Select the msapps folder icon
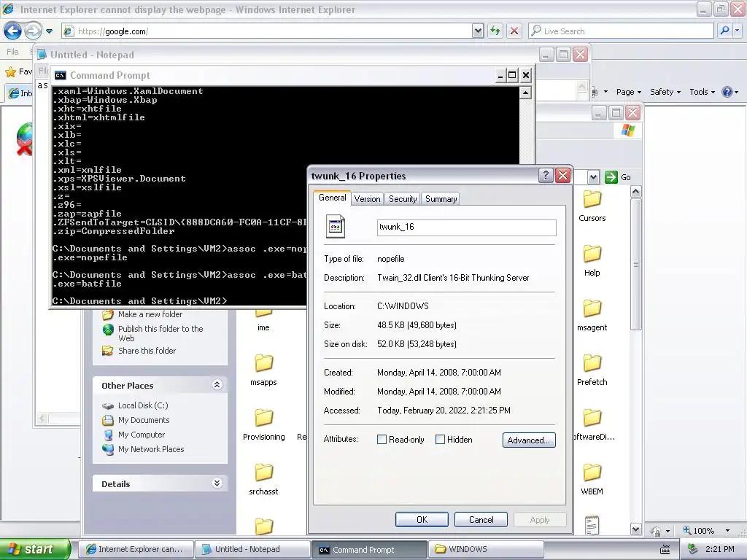Viewport: 747px width, 560px height. point(263,363)
